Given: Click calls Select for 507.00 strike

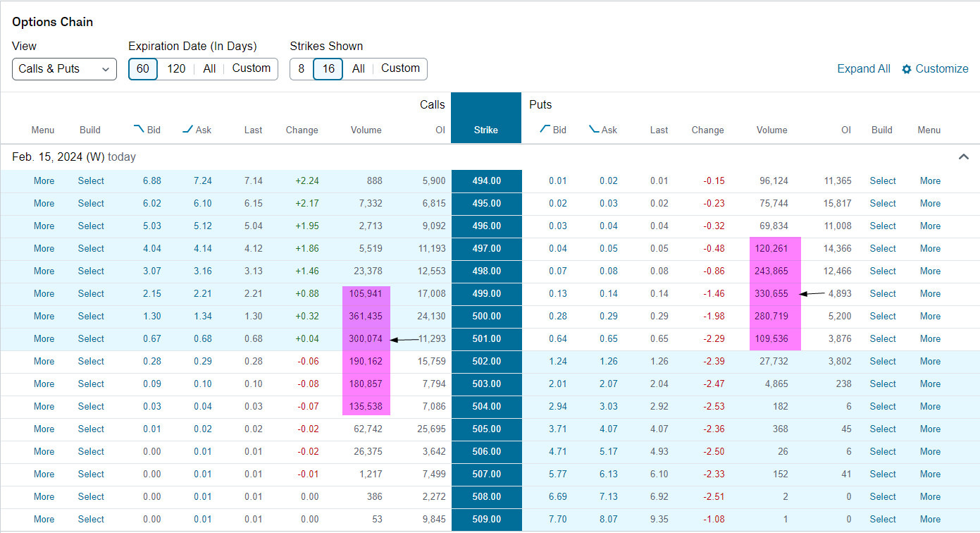Looking at the screenshot, I should pos(91,474).
